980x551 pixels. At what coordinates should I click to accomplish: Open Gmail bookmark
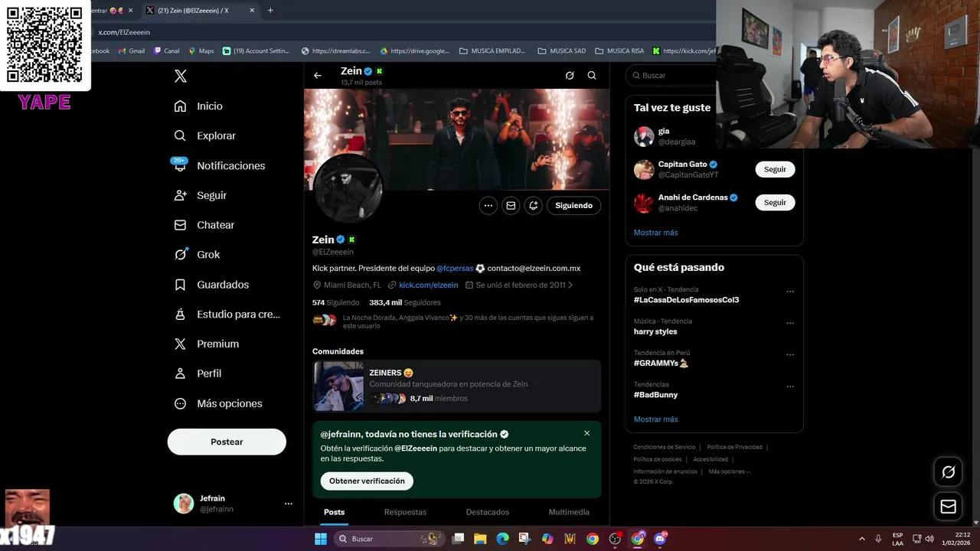click(x=132, y=51)
